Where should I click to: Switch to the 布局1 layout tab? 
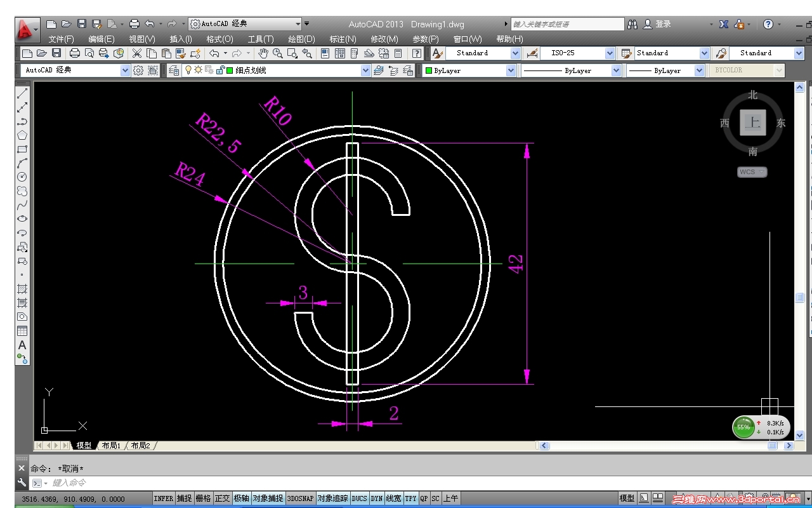[x=110, y=446]
